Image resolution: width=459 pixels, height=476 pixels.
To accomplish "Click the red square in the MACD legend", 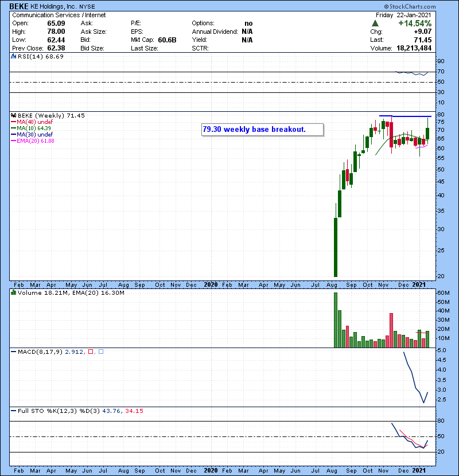I will point(91,352).
